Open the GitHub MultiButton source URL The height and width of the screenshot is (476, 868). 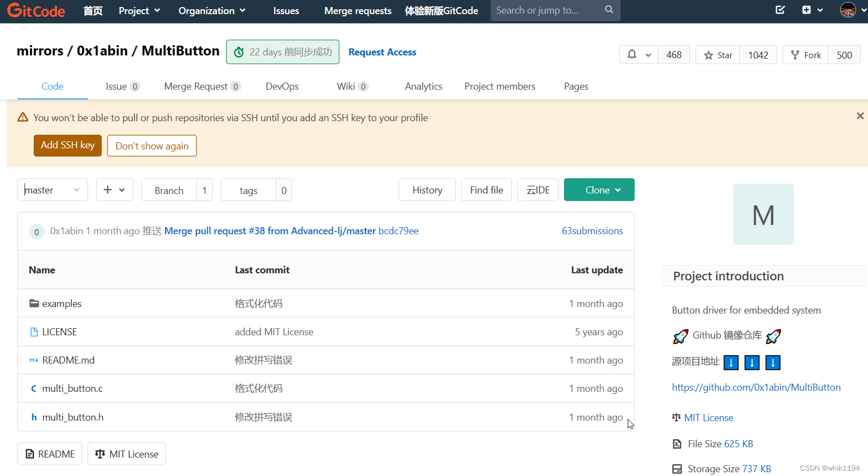click(756, 387)
